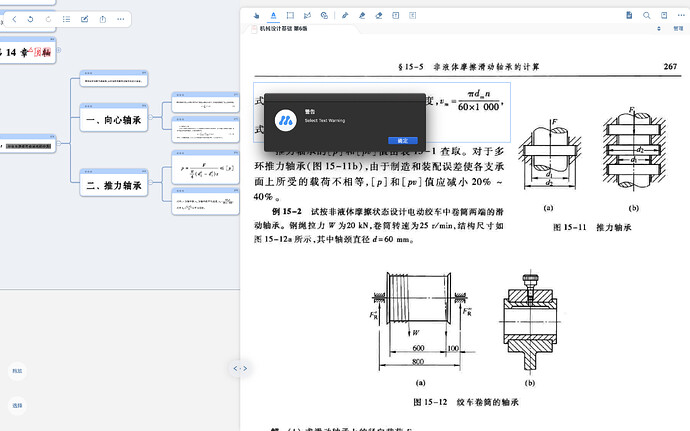Select the 第14章 title node
The height and width of the screenshot is (431, 690).
tap(28, 52)
